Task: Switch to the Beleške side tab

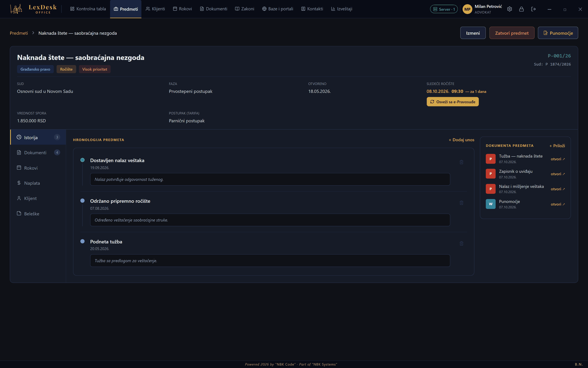Action: pos(38,214)
